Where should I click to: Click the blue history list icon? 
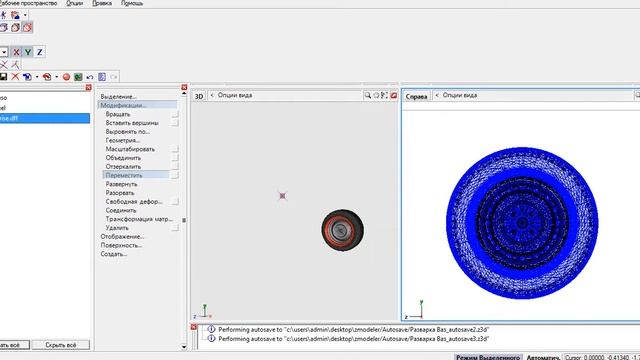[x=102, y=77]
